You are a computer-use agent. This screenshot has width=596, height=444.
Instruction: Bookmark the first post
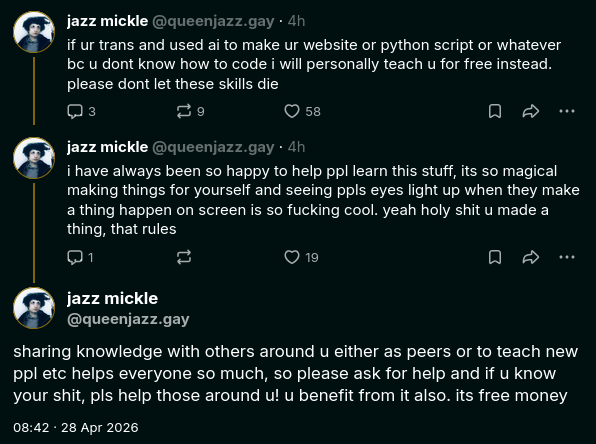(495, 111)
